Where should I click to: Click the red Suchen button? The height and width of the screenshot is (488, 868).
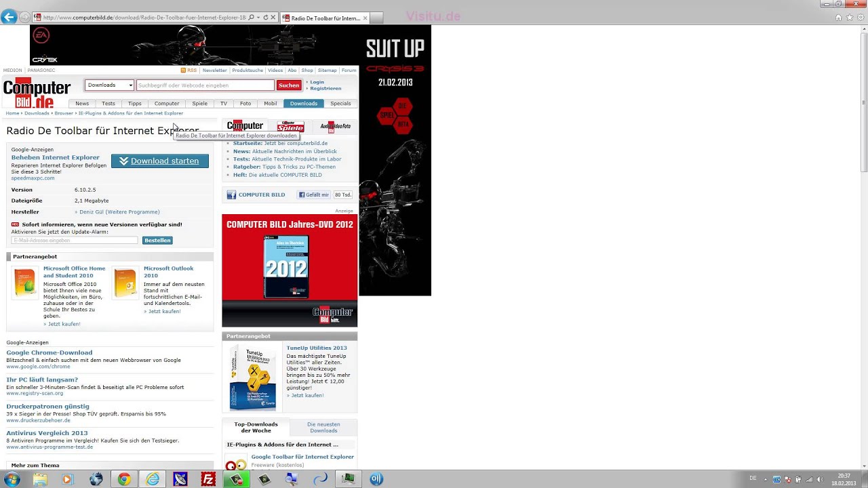289,85
